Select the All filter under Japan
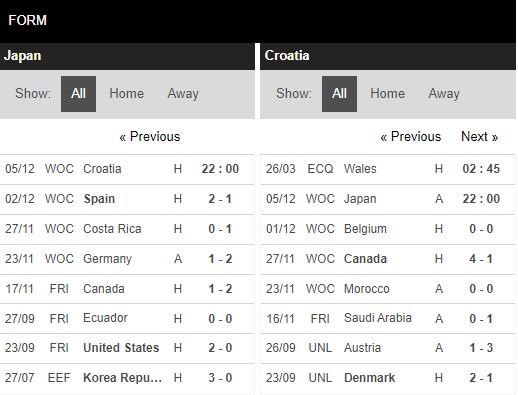 pyautogui.click(x=78, y=94)
